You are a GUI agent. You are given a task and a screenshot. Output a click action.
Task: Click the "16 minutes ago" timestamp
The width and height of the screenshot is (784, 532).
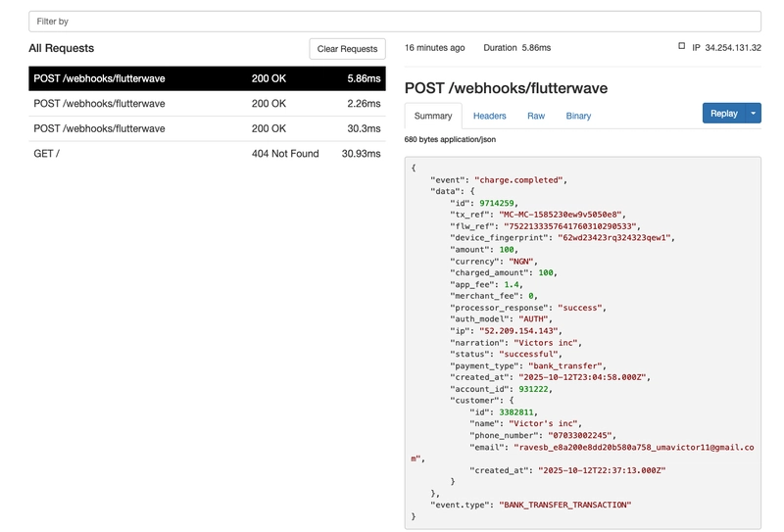click(x=434, y=47)
